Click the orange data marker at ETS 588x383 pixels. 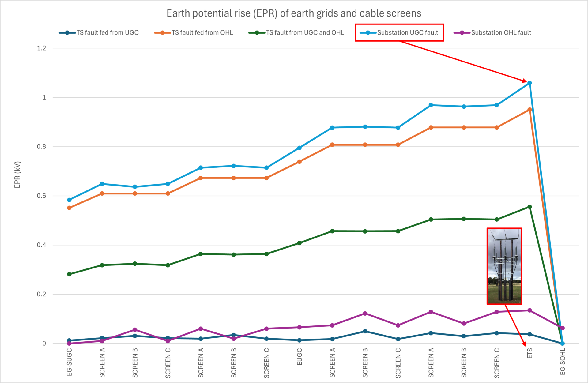tap(530, 110)
